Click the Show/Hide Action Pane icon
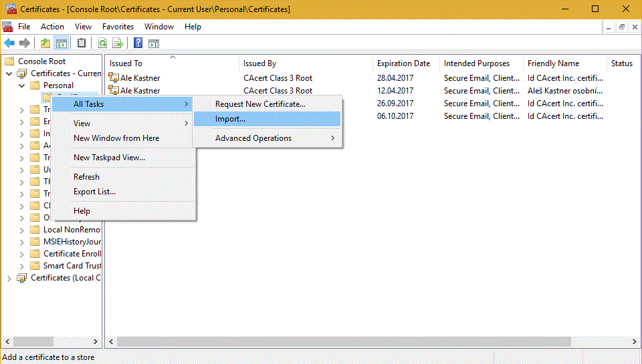The width and height of the screenshot is (642, 364). click(154, 43)
